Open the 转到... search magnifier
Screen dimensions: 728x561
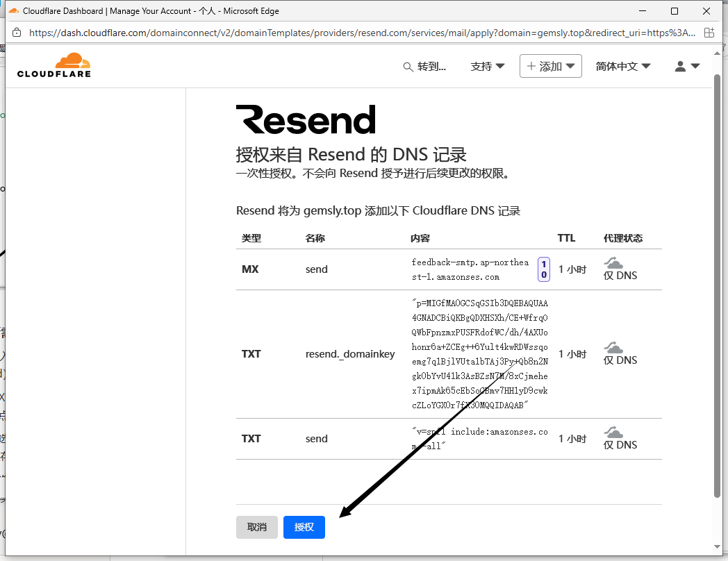point(408,67)
